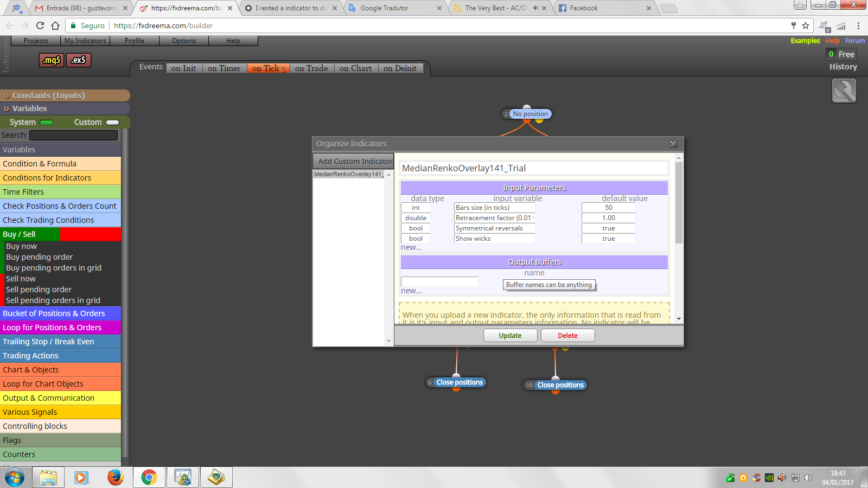Open Windows Explorer from taskbar

click(48, 478)
